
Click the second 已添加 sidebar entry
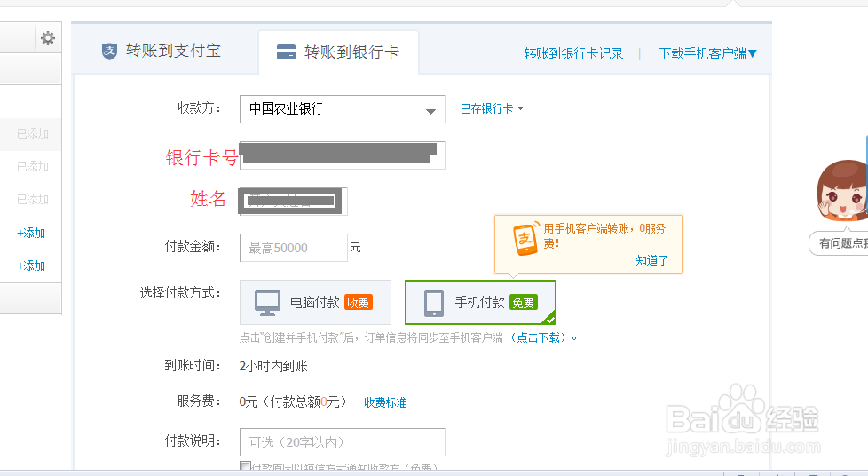(x=33, y=166)
